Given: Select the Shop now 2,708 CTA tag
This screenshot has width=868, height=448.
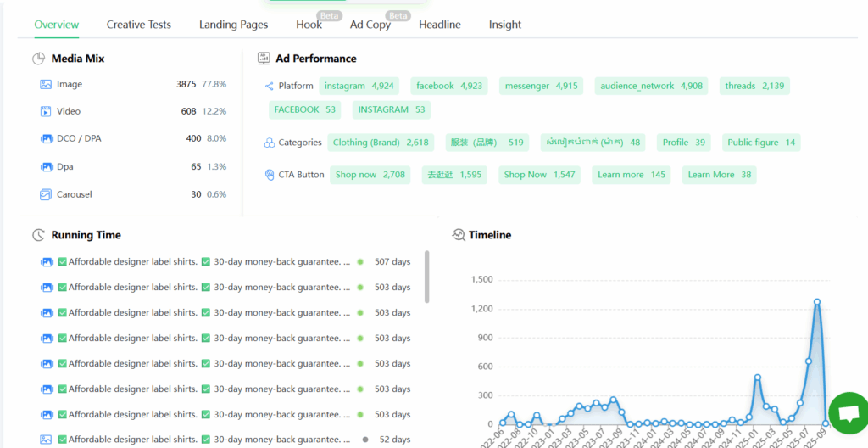Looking at the screenshot, I should (x=370, y=175).
